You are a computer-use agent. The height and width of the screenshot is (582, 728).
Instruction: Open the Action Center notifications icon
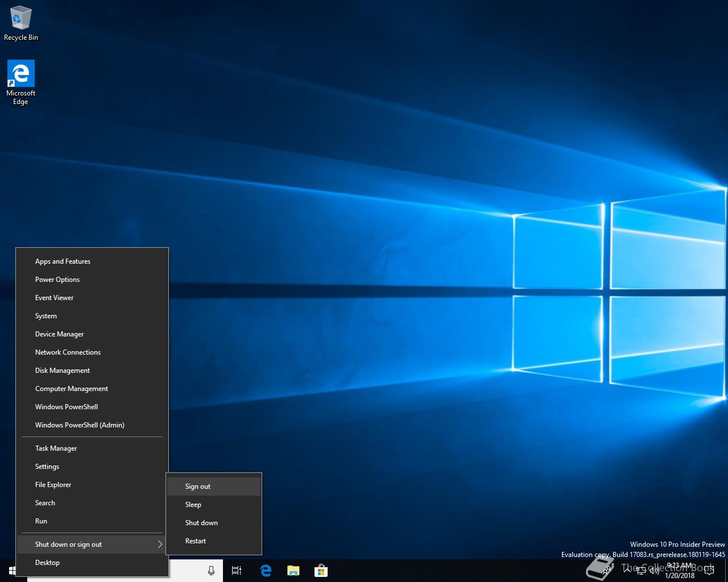click(x=709, y=571)
